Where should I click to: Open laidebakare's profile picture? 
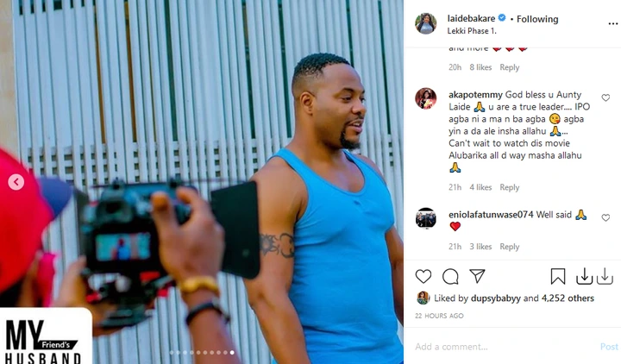[426, 24]
